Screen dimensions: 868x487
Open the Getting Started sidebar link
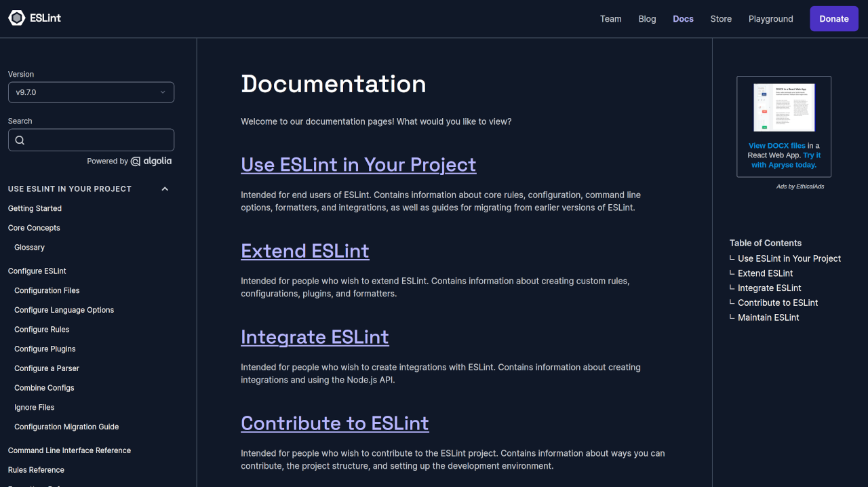click(x=35, y=208)
